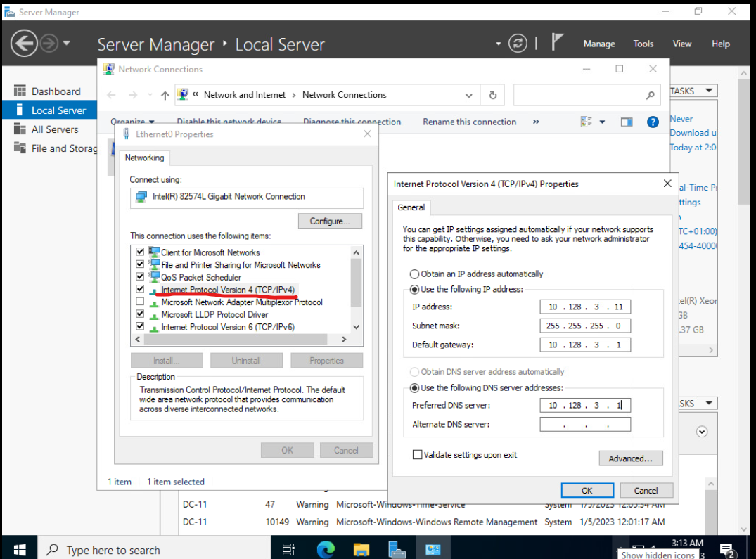Toggle QoS Packet Scheduler checkbox
756x559 pixels.
(x=140, y=276)
